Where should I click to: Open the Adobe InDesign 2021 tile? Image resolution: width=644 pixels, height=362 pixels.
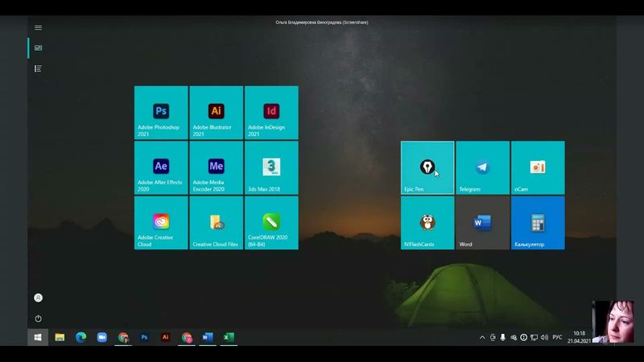click(271, 113)
